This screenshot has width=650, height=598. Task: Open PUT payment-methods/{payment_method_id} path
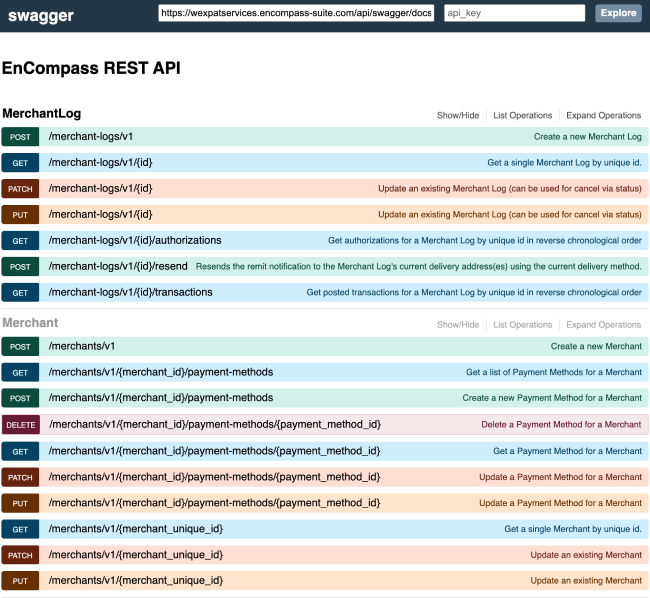(214, 503)
